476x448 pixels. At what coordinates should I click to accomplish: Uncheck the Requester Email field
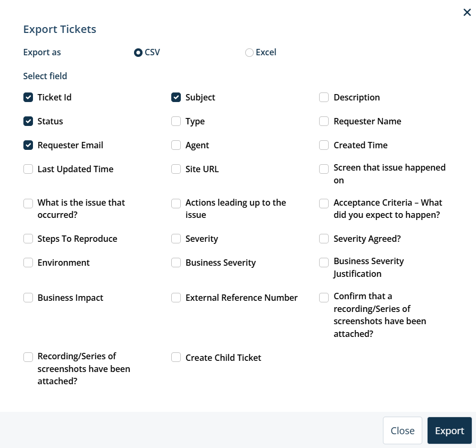point(28,145)
